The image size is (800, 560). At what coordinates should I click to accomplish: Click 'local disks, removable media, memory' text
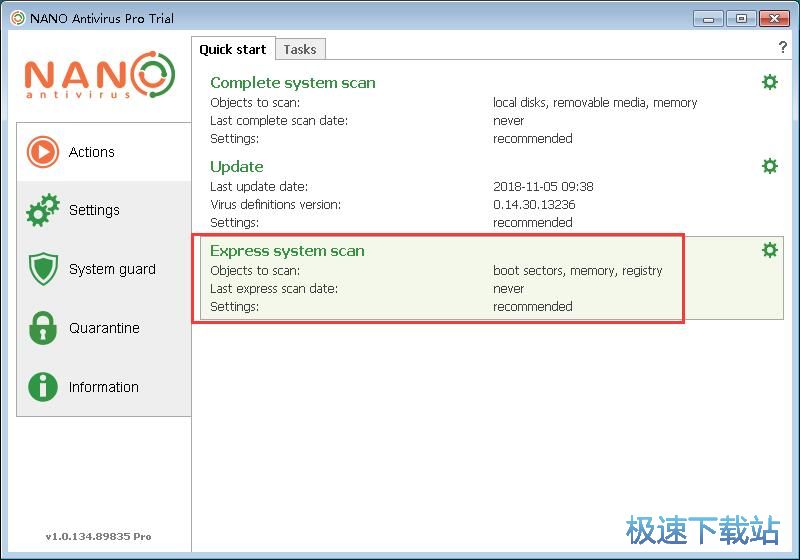[595, 103]
